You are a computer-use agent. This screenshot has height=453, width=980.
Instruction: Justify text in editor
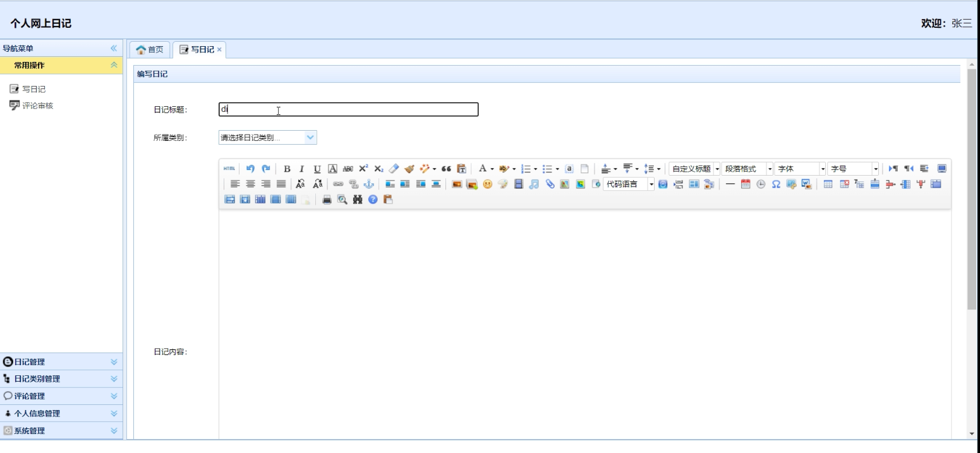pyautogui.click(x=281, y=184)
